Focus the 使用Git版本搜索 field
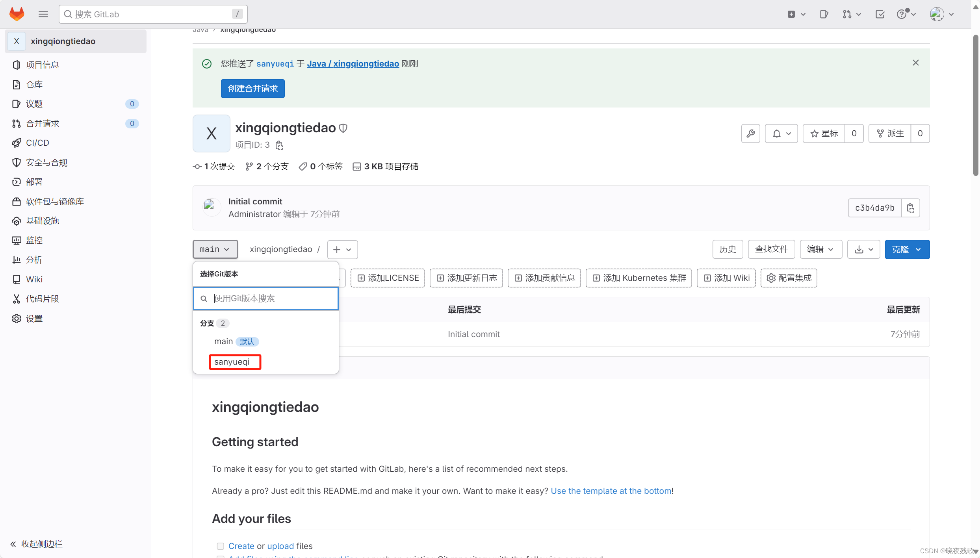The image size is (980, 558). 266,298
